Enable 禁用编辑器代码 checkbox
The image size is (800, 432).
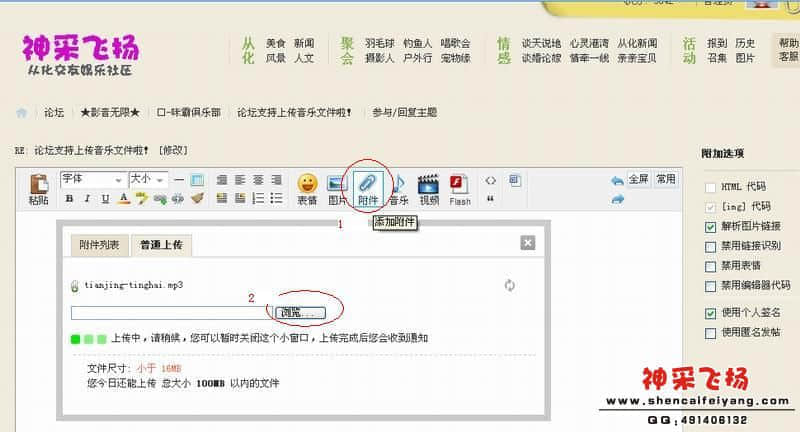tap(710, 286)
